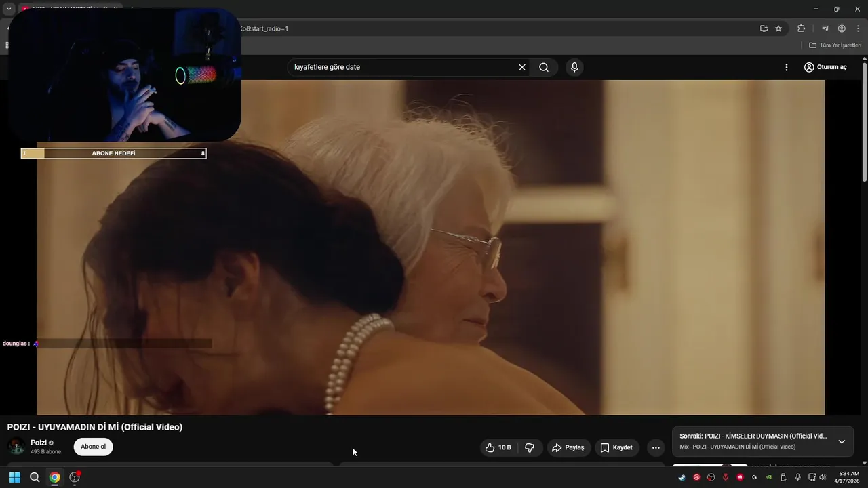This screenshot has height=488, width=868.
Task: Click the address bar URL text
Action: click(x=264, y=28)
